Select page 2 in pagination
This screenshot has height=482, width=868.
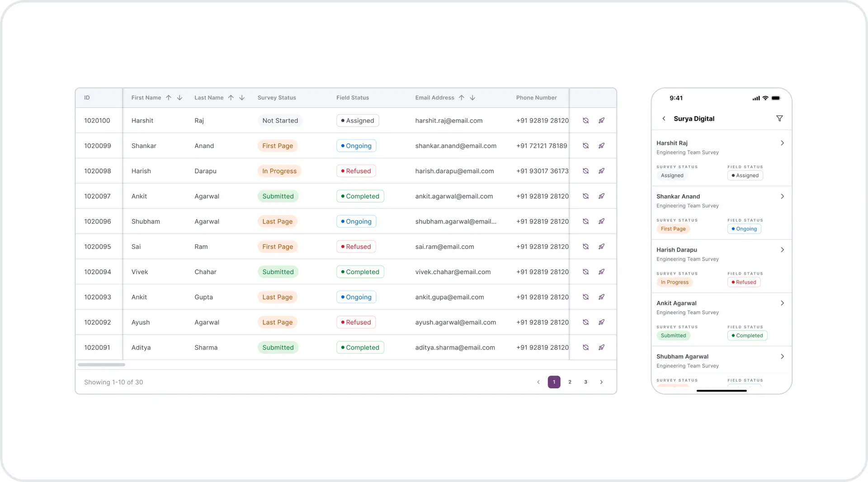point(570,382)
